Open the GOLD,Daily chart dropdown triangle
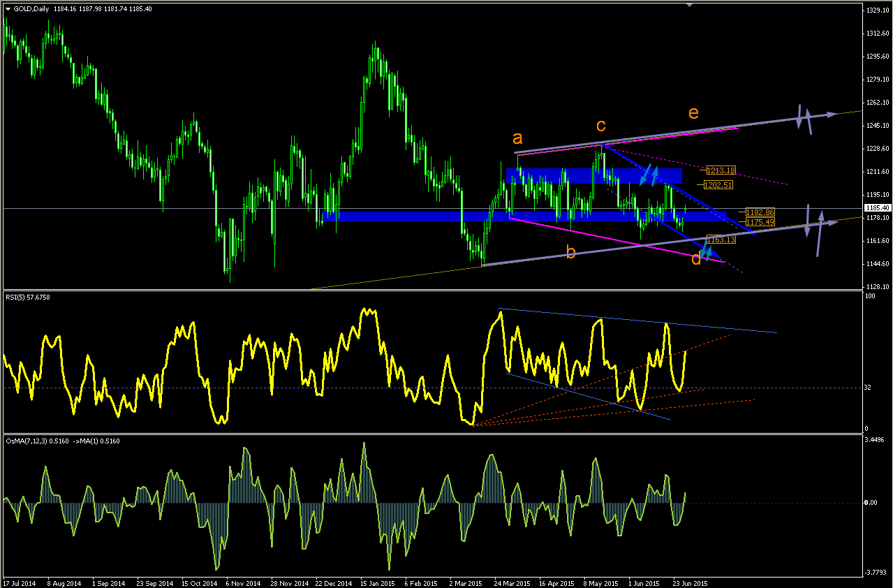 pos(8,8)
